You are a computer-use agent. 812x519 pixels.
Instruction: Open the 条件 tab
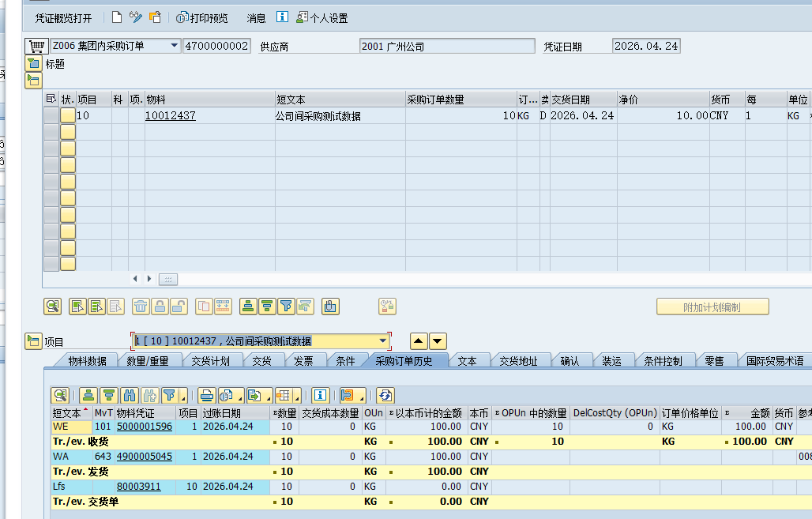pos(345,361)
